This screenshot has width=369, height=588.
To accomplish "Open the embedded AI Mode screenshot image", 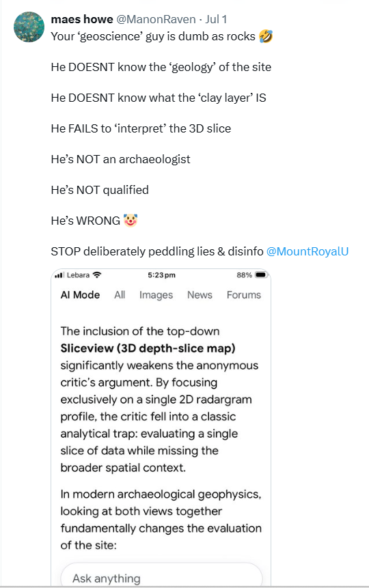I will (161, 427).
